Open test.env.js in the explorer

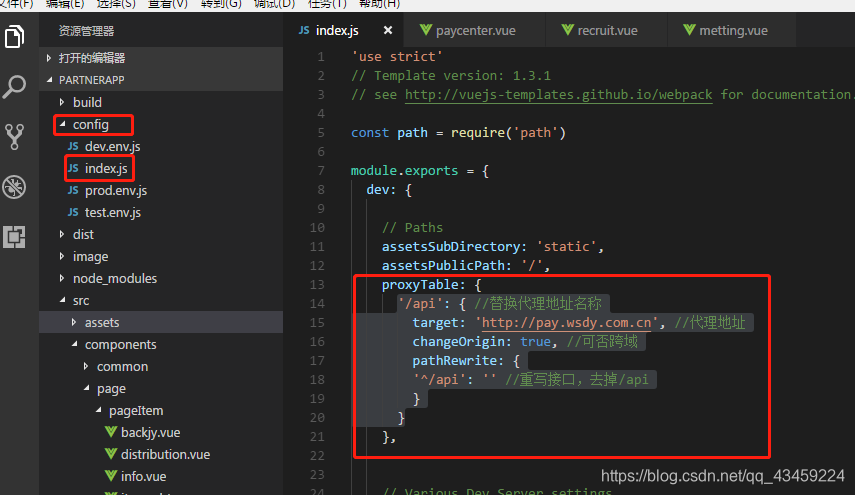[x=161, y=212]
